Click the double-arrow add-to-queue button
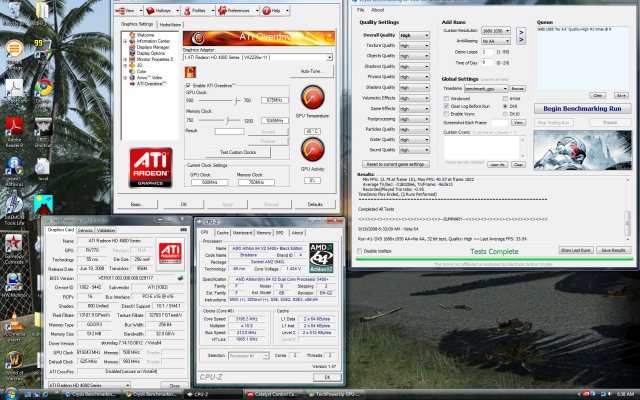 coord(521,36)
